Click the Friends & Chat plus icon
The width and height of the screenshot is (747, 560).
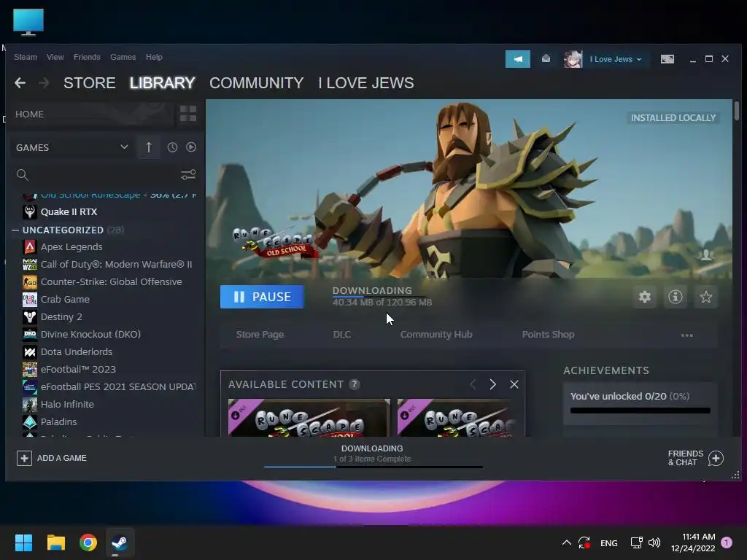(x=716, y=458)
